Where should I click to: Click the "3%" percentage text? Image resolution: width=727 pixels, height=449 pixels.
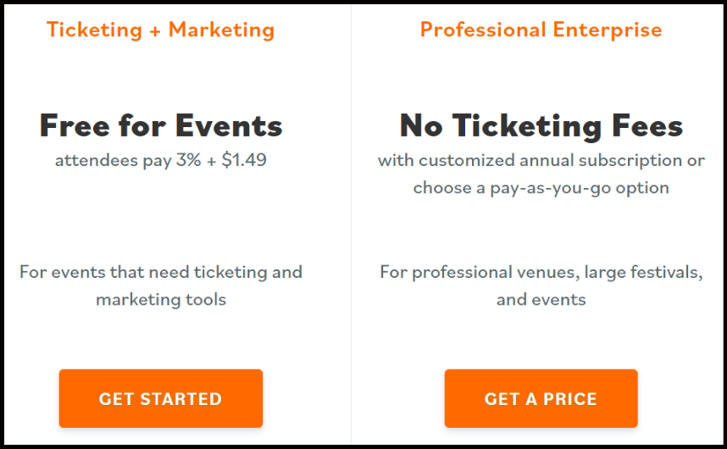coord(185,160)
